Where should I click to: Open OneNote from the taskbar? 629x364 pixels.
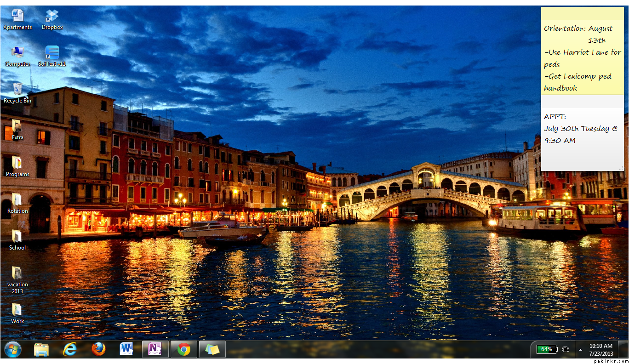155,350
